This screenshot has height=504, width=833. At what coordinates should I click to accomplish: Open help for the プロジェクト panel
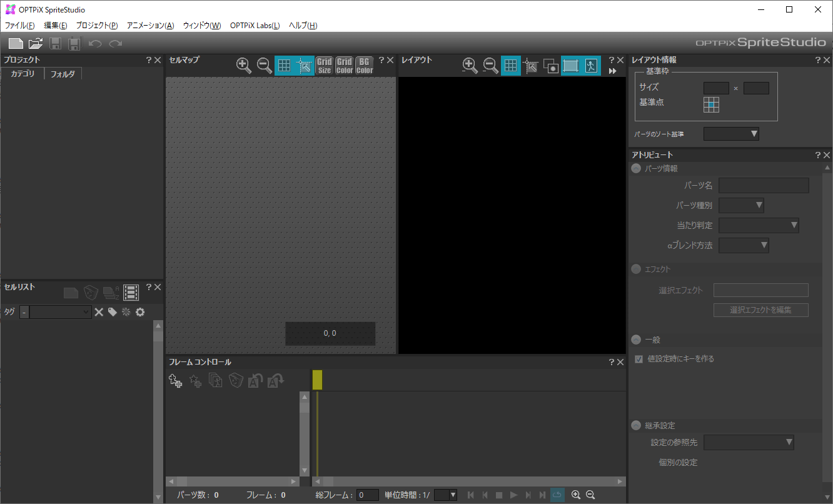[148, 60]
